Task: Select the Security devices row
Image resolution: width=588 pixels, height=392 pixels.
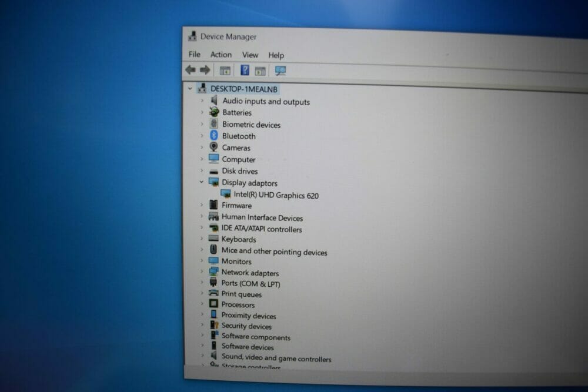Action: [246, 326]
